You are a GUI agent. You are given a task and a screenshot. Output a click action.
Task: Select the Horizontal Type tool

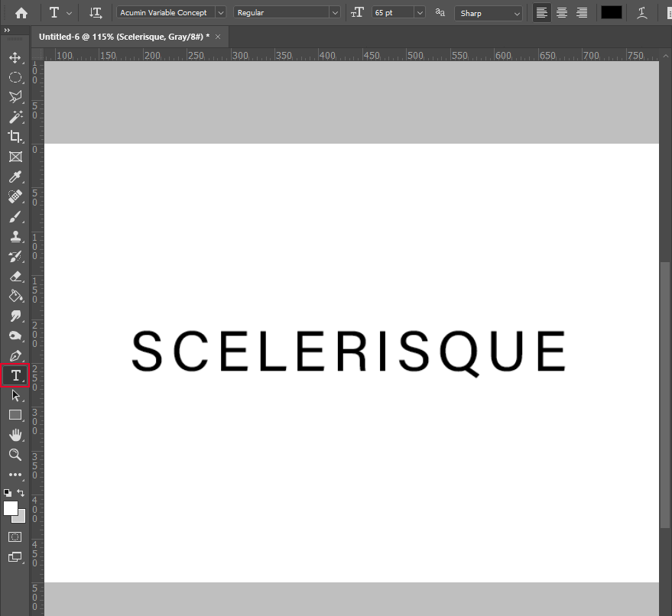coord(15,376)
